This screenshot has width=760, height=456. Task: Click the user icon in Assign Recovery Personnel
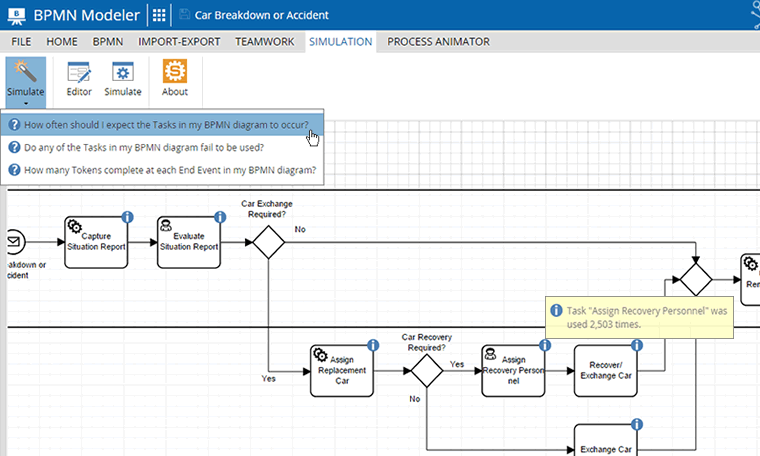point(490,354)
